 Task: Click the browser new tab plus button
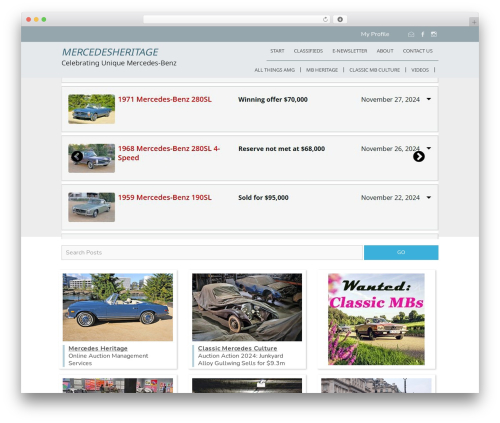[x=474, y=22]
